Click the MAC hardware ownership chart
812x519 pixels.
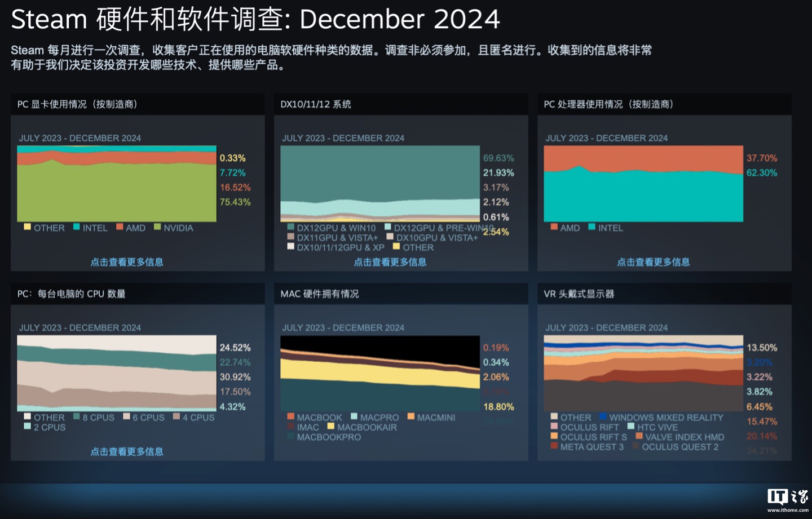point(380,373)
